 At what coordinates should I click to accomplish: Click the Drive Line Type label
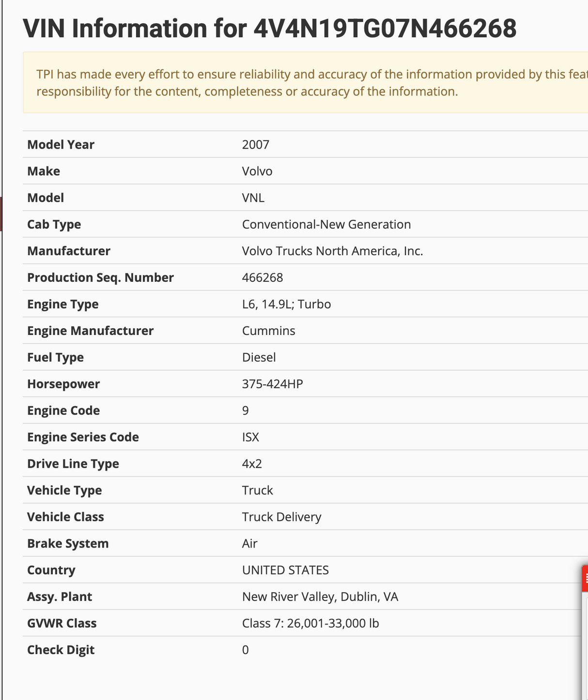(x=73, y=464)
